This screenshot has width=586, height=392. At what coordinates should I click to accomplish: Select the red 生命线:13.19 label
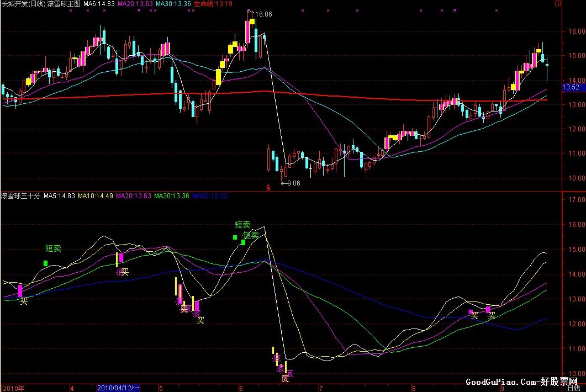coord(213,4)
